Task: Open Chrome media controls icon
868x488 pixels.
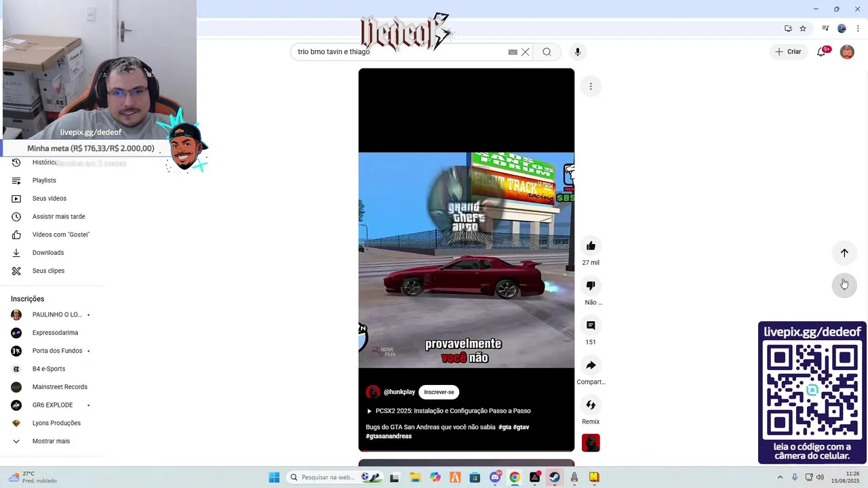Action: click(x=825, y=28)
